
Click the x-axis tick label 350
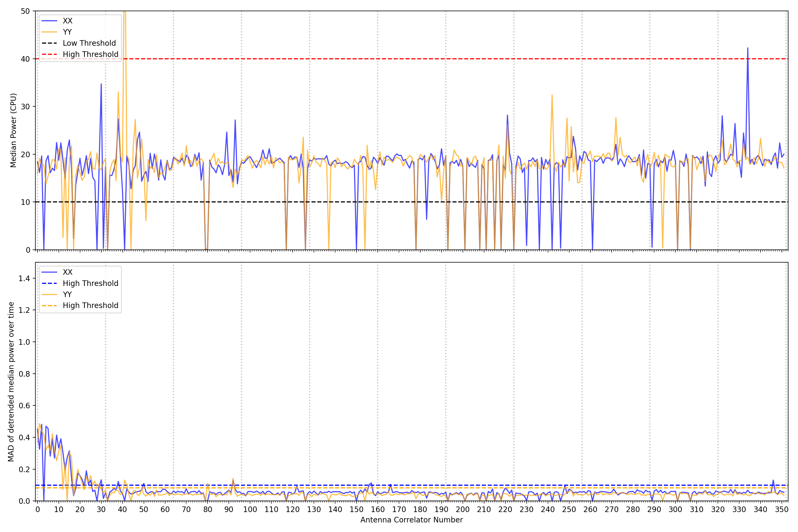point(782,510)
